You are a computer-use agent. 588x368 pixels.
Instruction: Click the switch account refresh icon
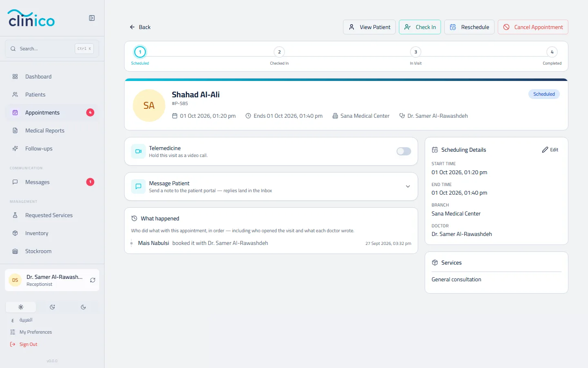pos(93,280)
